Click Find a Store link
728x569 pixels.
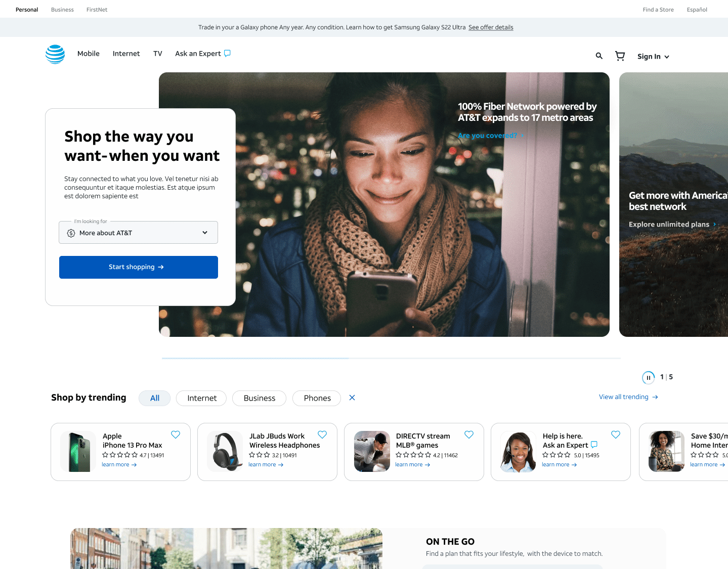coord(658,10)
